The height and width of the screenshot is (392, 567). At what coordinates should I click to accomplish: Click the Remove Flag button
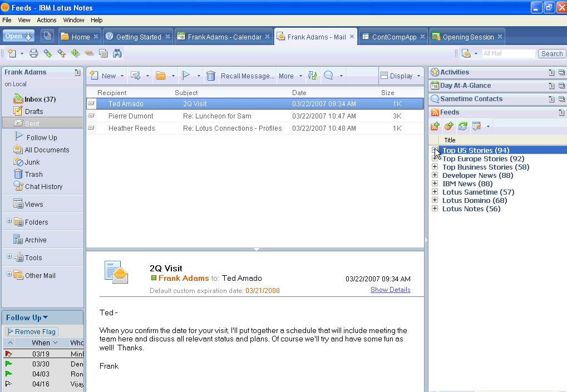click(x=31, y=331)
